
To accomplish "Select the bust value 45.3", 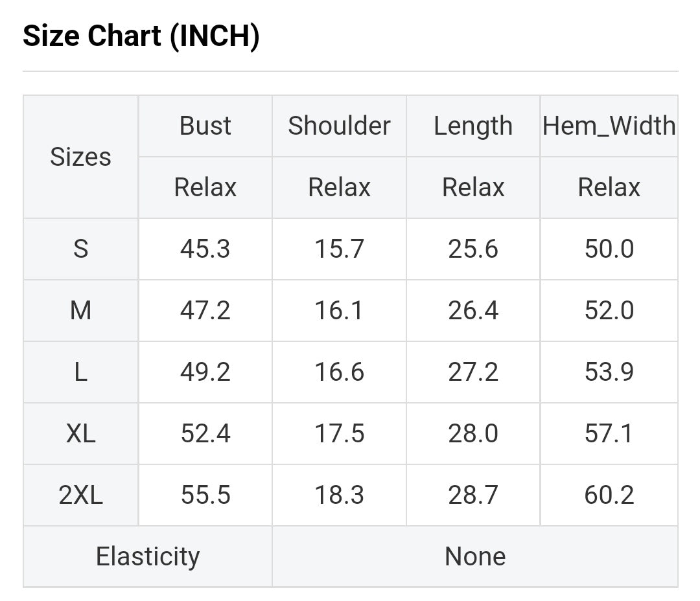I will [x=205, y=249].
